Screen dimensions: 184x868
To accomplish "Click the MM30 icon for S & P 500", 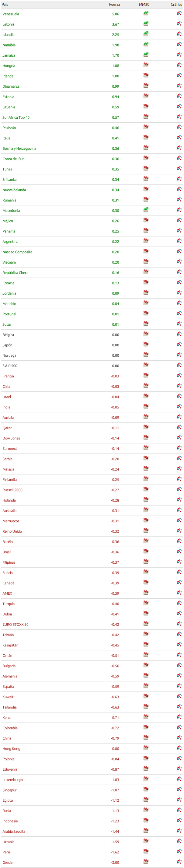I will coord(146,365).
